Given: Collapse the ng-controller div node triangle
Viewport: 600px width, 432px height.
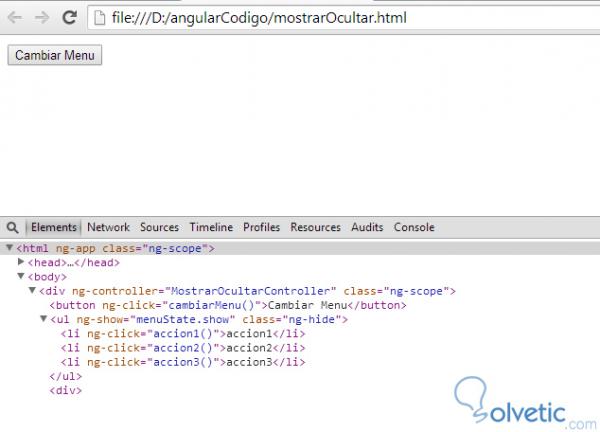Looking at the screenshot, I should tap(33, 290).
